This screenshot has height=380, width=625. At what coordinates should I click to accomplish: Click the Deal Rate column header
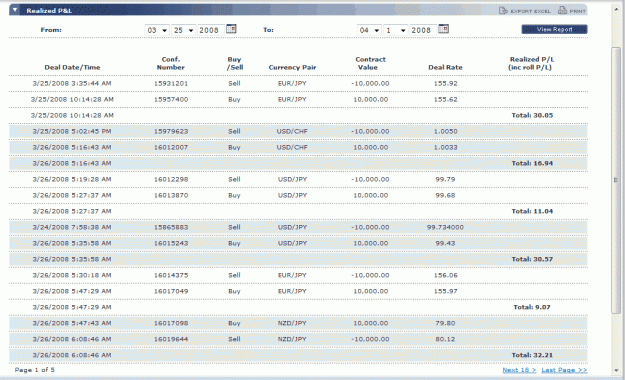tap(445, 67)
